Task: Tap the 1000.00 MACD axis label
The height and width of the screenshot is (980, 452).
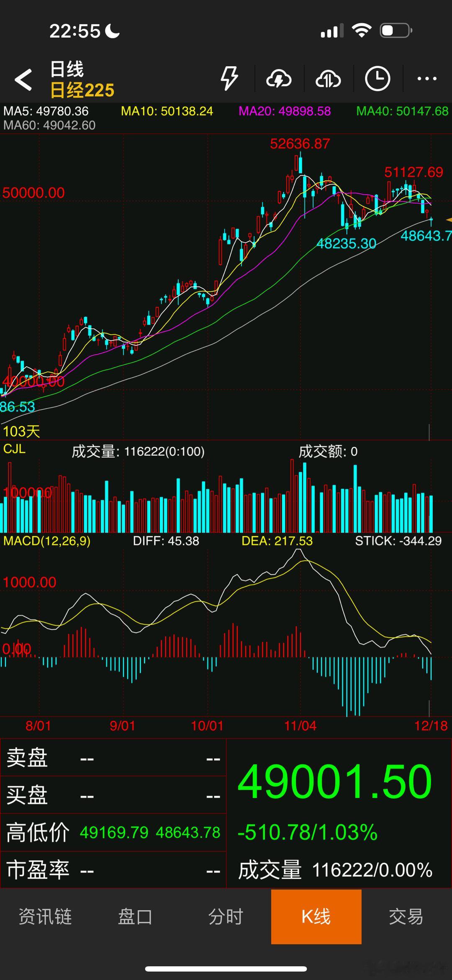Action: (29, 582)
